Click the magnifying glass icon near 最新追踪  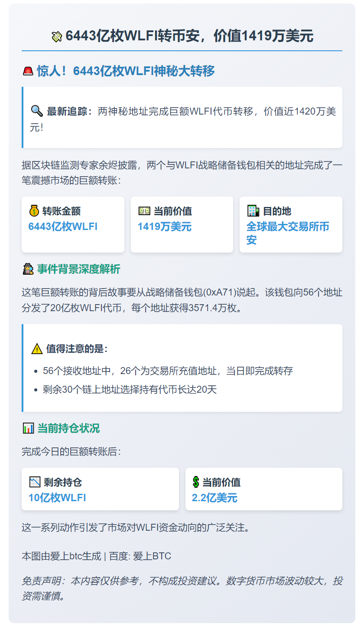[36, 111]
